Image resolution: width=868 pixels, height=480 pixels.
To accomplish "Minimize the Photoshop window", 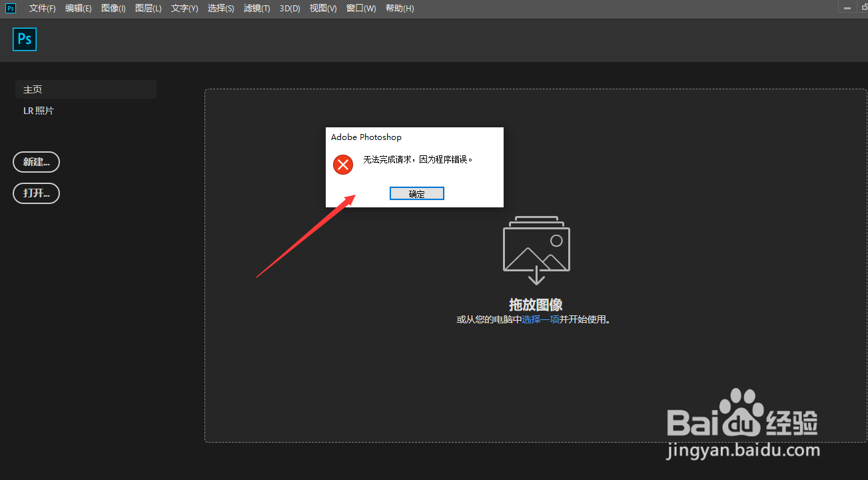I will tap(848, 7).
